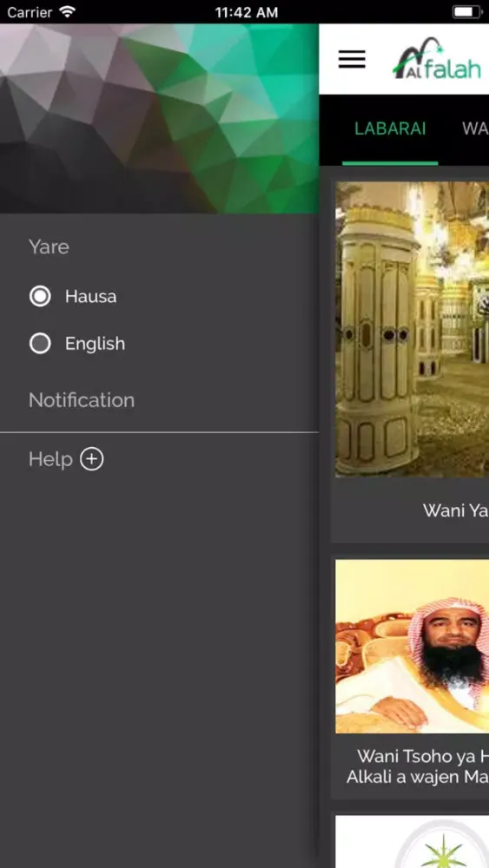This screenshot has height=868, width=489.
Task: Tap the hamburger menu icon
Action: point(352,59)
